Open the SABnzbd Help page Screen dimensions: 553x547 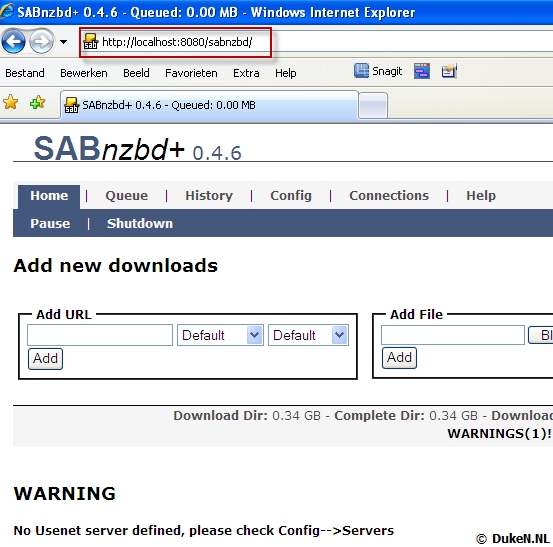(x=481, y=195)
